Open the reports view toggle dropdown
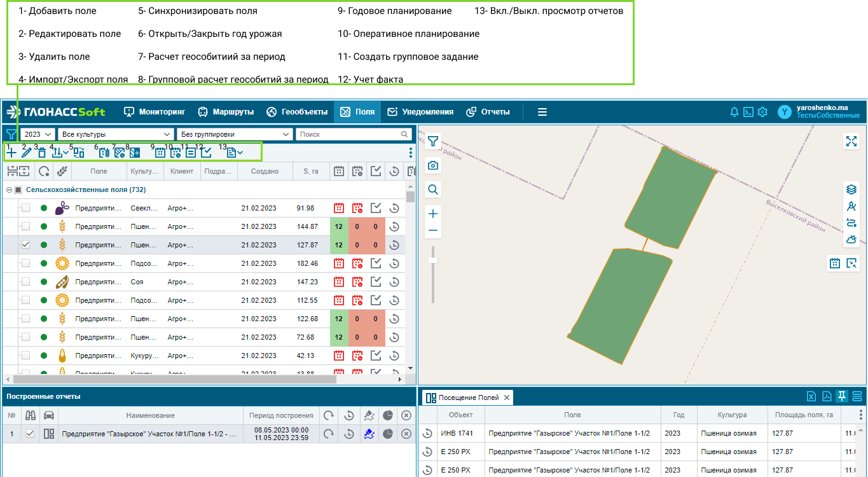This screenshot has height=477, width=868. point(235,153)
